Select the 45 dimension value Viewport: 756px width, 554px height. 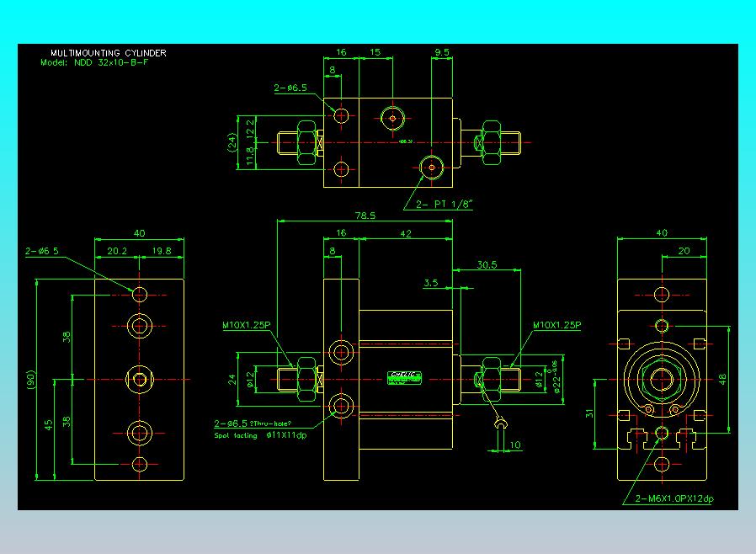coord(48,425)
